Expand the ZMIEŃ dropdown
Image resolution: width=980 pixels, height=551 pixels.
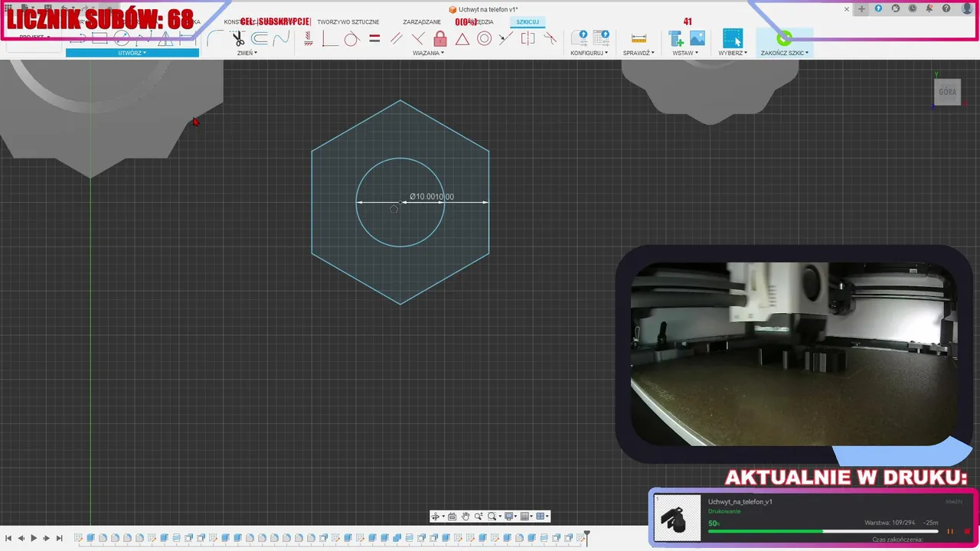247,53
